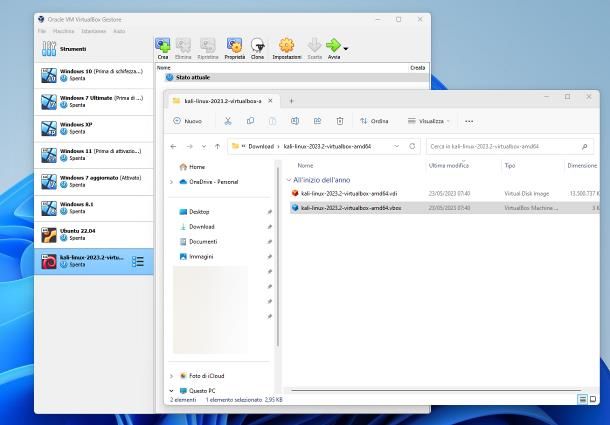The width and height of the screenshot is (610, 425).
Task: Open the File menu in VirtualBox
Action: click(x=42, y=31)
